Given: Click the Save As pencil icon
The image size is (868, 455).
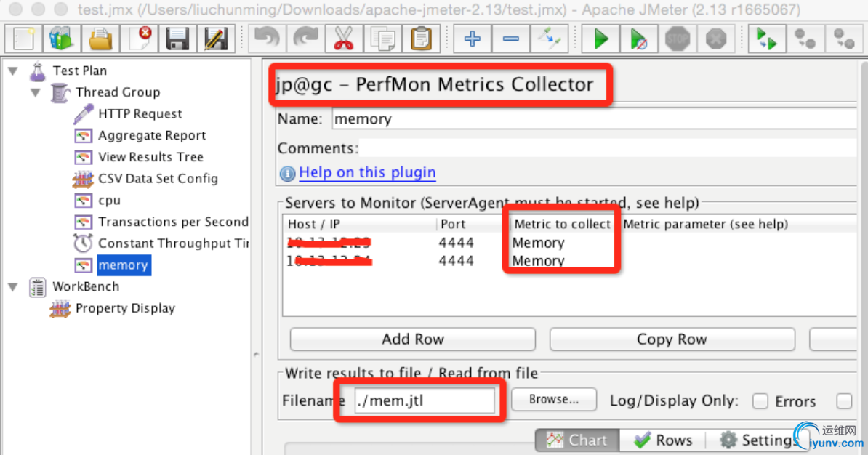Looking at the screenshot, I should click(x=216, y=39).
